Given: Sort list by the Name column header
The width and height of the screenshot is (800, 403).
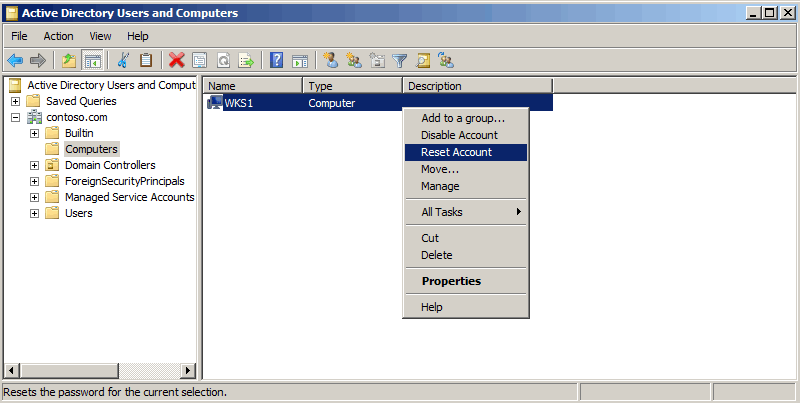Looking at the screenshot, I should click(252, 86).
